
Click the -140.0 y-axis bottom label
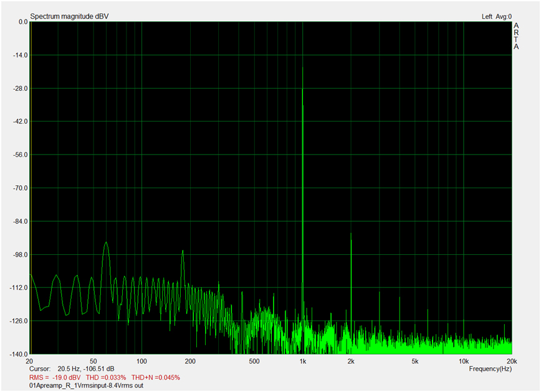(x=17, y=354)
